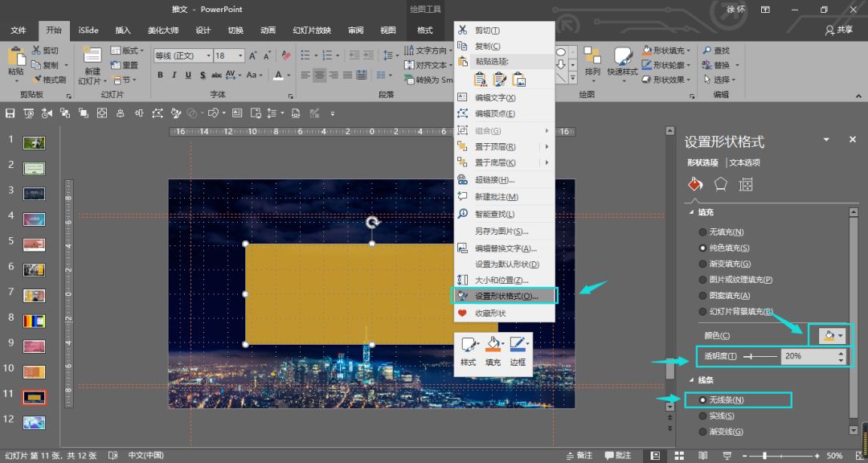The width and height of the screenshot is (868, 463).
Task: Click the Bold formatting icon
Action: pos(160,75)
